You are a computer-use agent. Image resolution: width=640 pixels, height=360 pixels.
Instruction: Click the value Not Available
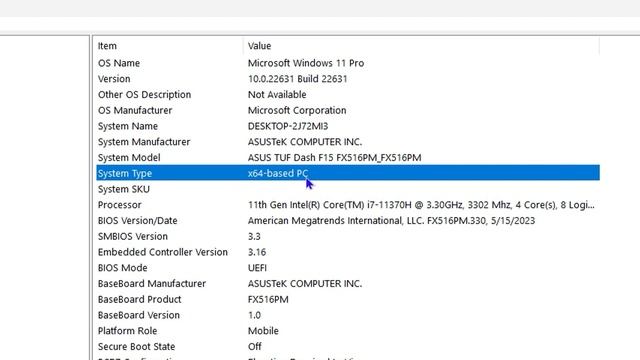click(277, 95)
